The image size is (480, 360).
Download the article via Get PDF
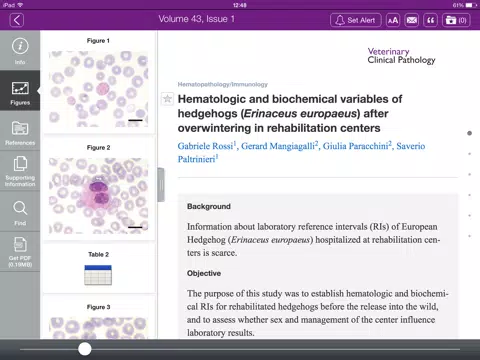(x=20, y=252)
